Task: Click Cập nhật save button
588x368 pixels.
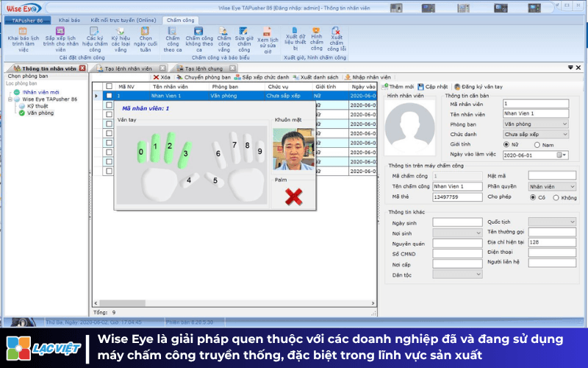Action: pyautogui.click(x=433, y=86)
